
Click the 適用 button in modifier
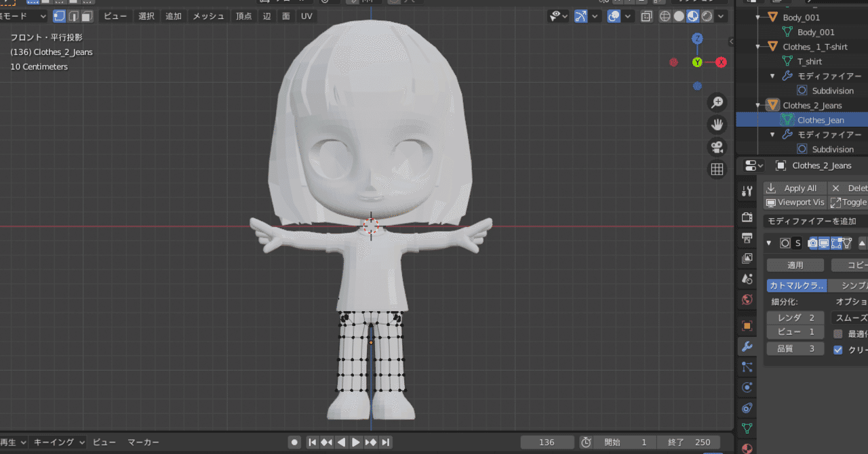[x=795, y=265]
